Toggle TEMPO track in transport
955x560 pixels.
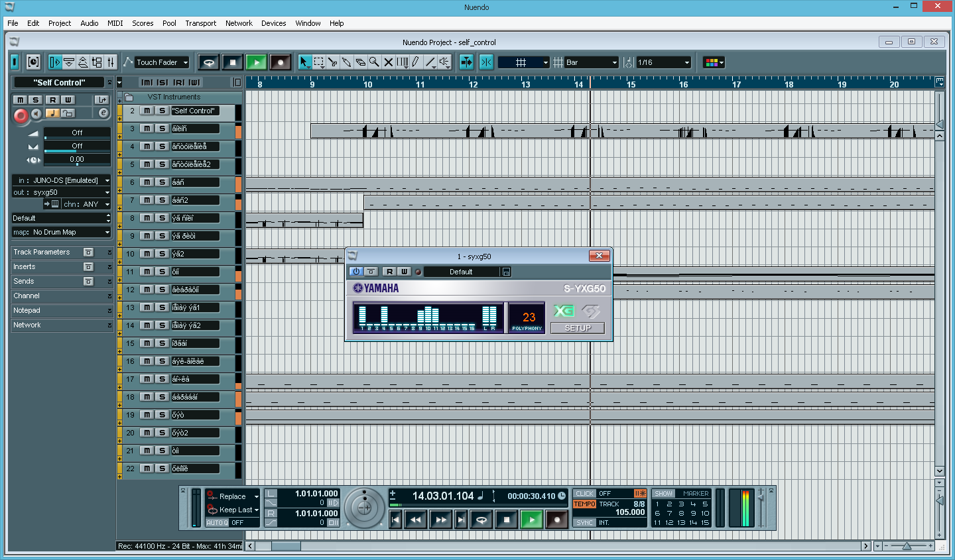(584, 504)
